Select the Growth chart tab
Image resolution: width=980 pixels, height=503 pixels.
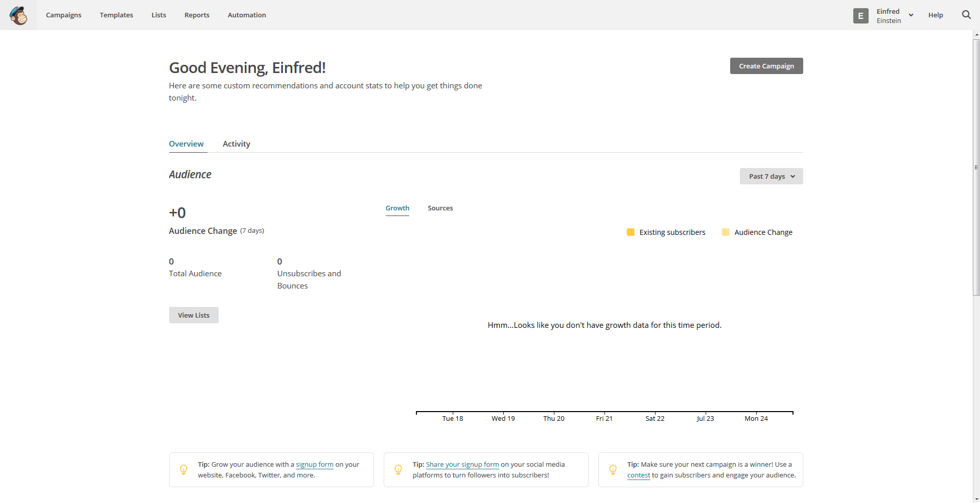(x=397, y=208)
